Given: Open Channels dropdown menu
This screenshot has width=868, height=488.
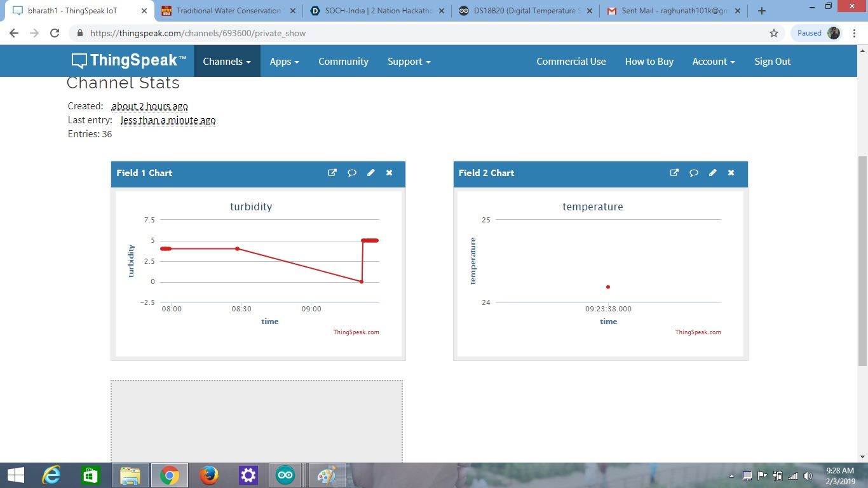Looking at the screenshot, I should coord(227,62).
